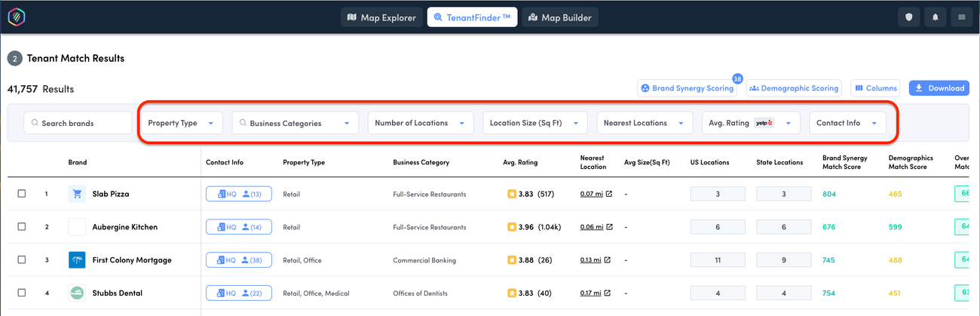The height and width of the screenshot is (316, 980).
Task: Open the hamburger menu icon
Action: tap(961, 17)
